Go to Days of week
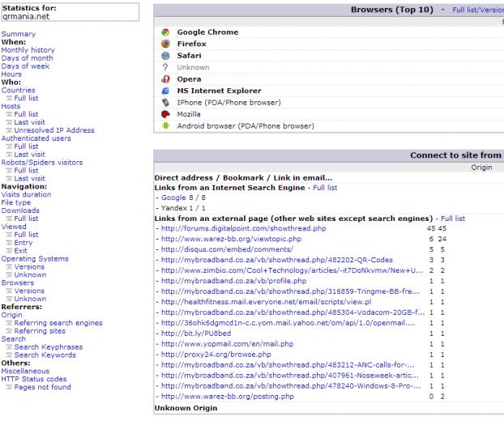The width and height of the screenshot is (504, 429). [25, 66]
